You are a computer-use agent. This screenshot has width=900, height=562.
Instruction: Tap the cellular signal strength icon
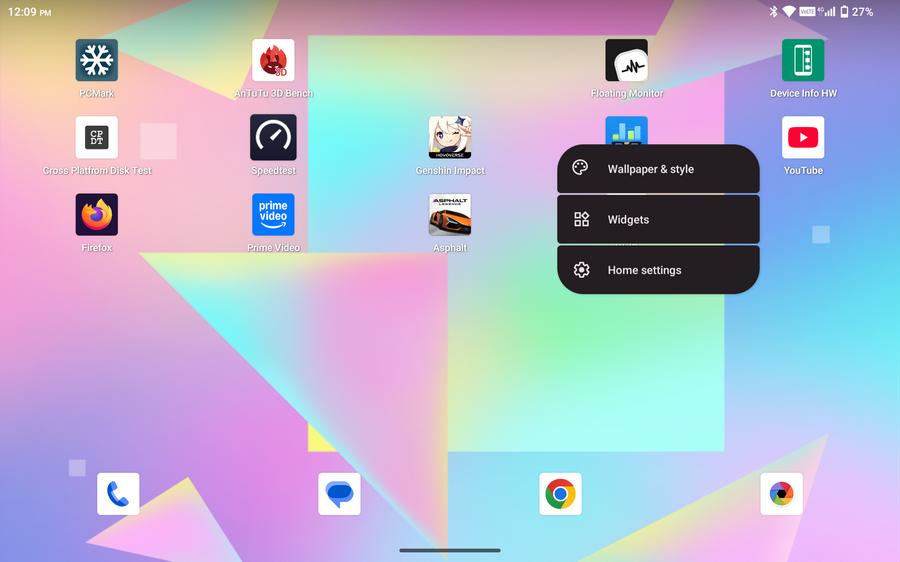click(x=829, y=11)
